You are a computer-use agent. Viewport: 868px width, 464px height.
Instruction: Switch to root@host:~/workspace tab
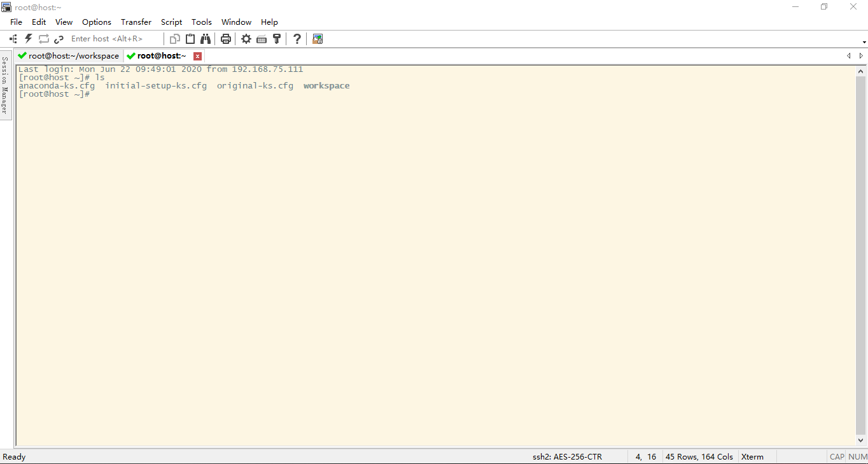coord(69,56)
